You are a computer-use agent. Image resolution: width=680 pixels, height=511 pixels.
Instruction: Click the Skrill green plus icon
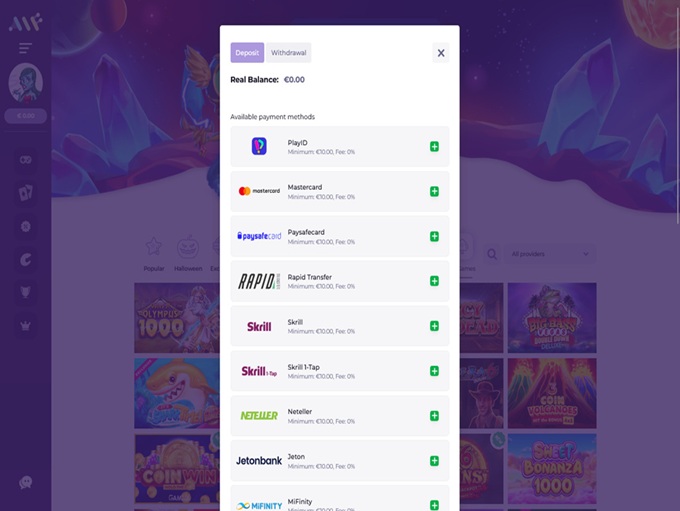(434, 326)
